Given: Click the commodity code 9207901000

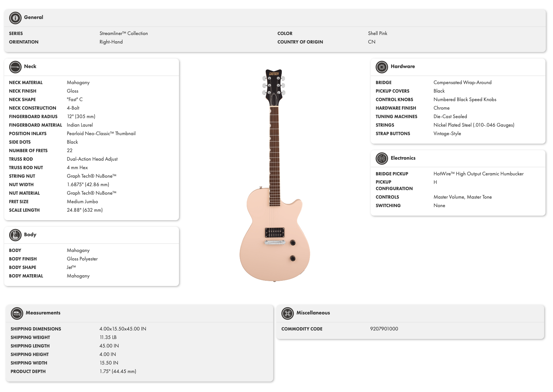Looking at the screenshot, I should coord(384,329).
